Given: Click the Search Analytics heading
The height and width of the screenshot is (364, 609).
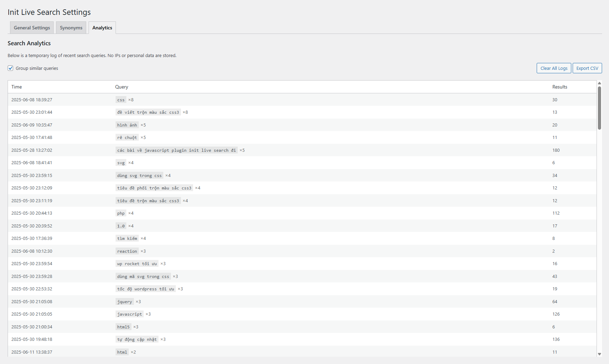Looking at the screenshot, I should click(x=29, y=43).
